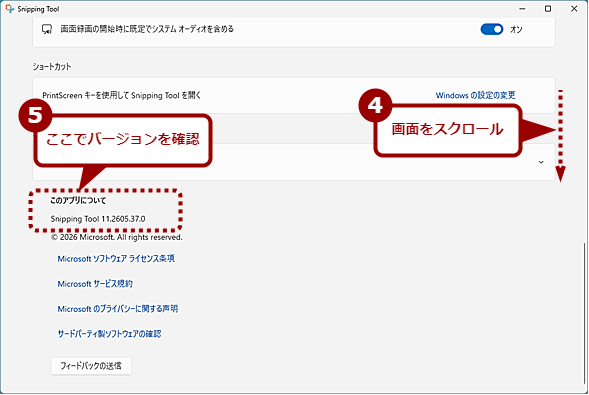589x395 pixels.
Task: Open 'Microsoft のプライバシーに関する声明' link
Action: [118, 309]
